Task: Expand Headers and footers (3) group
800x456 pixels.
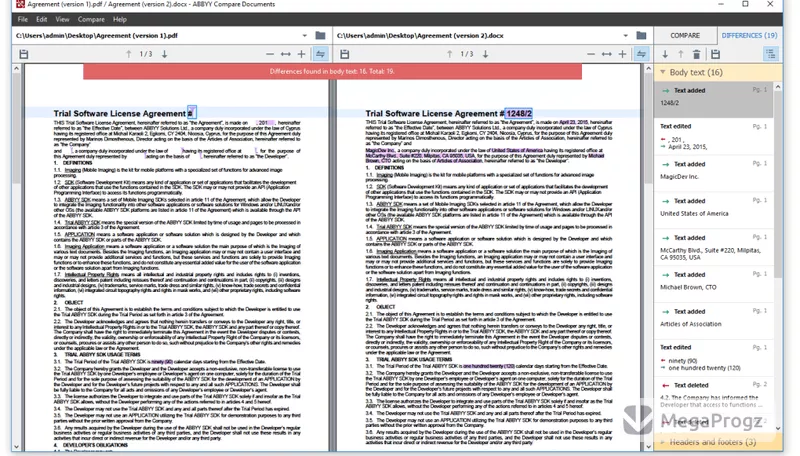Action: 663,442
